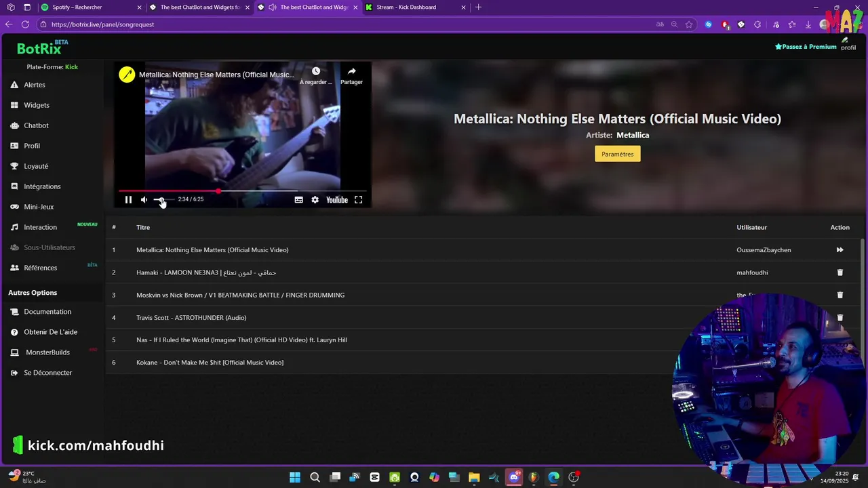The width and height of the screenshot is (868, 488).
Task: Open Windows Start menu
Action: click(x=295, y=477)
